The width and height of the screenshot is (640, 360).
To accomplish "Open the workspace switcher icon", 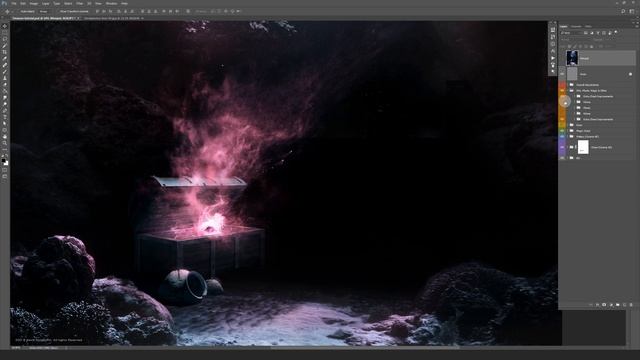I will (631, 11).
